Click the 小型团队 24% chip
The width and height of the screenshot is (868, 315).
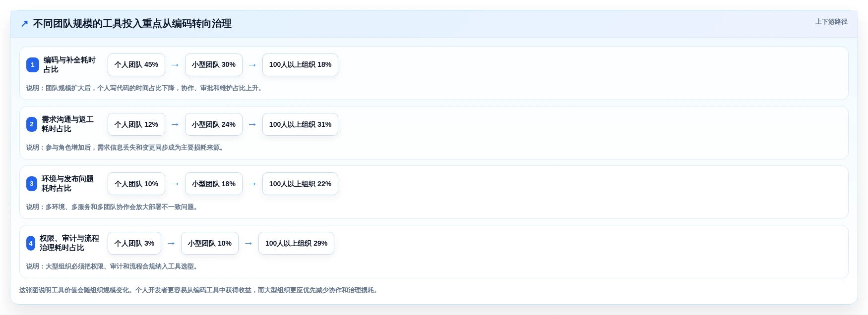point(214,124)
